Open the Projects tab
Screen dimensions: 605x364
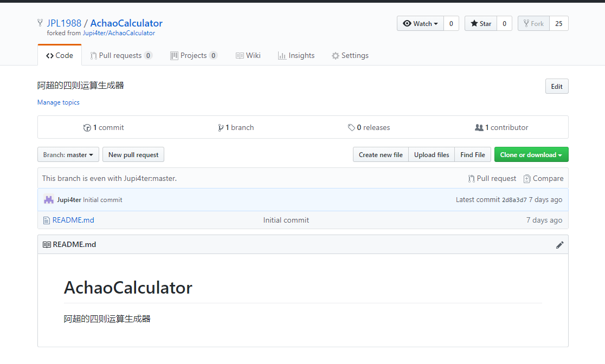pyautogui.click(x=194, y=56)
